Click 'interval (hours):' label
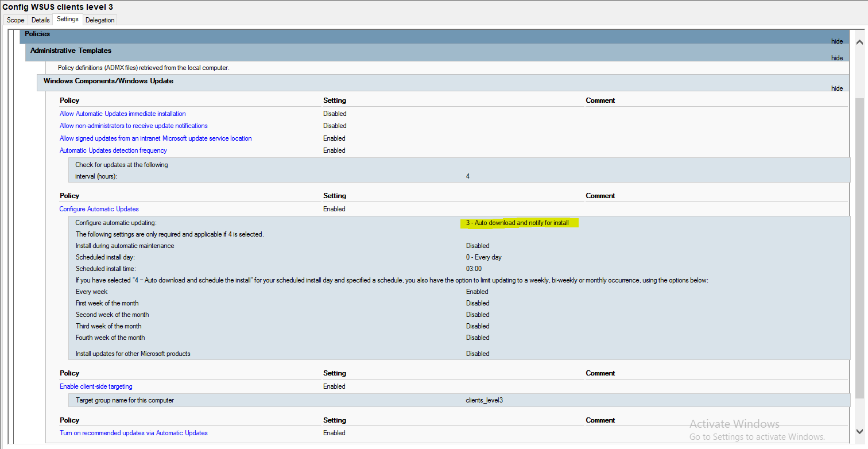This screenshot has width=868, height=449. click(96, 176)
